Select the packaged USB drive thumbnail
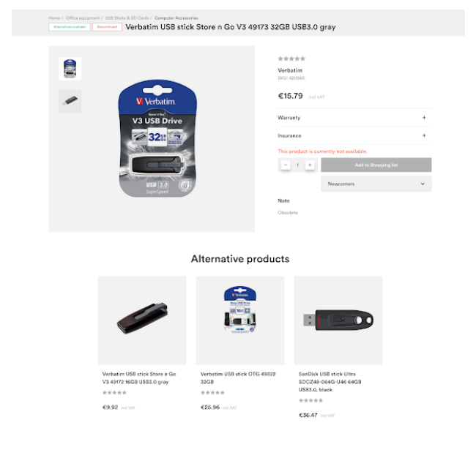Viewport: 476px width, 455px height. 70,69
